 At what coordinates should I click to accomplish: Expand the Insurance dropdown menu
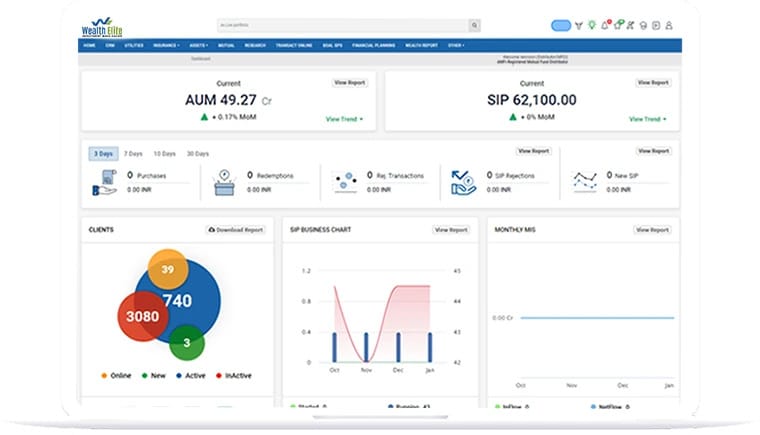166,45
